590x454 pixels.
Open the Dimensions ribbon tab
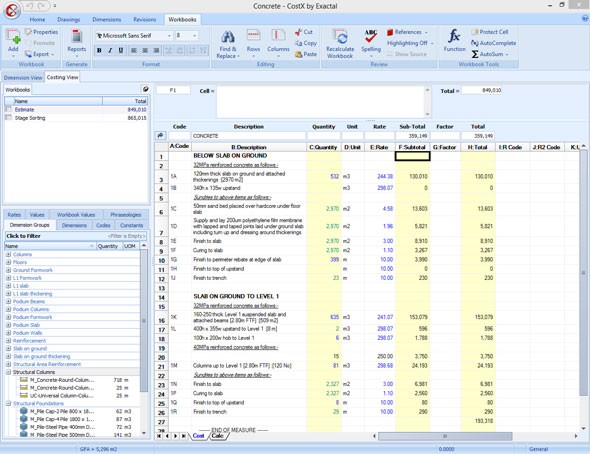(x=107, y=20)
